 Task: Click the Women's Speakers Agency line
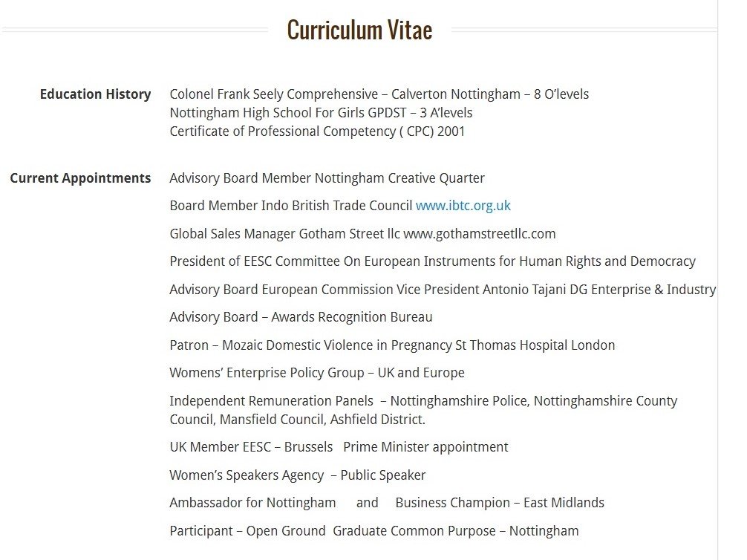[297, 475]
